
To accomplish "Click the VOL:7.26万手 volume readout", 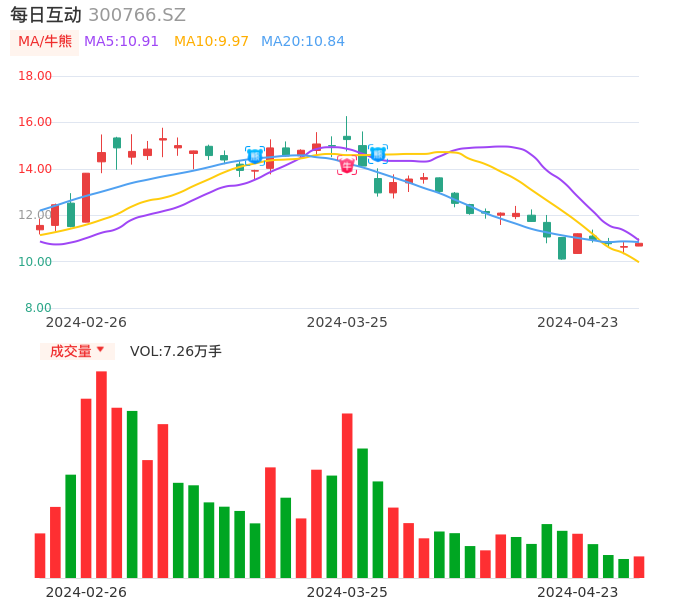I will [x=176, y=351].
